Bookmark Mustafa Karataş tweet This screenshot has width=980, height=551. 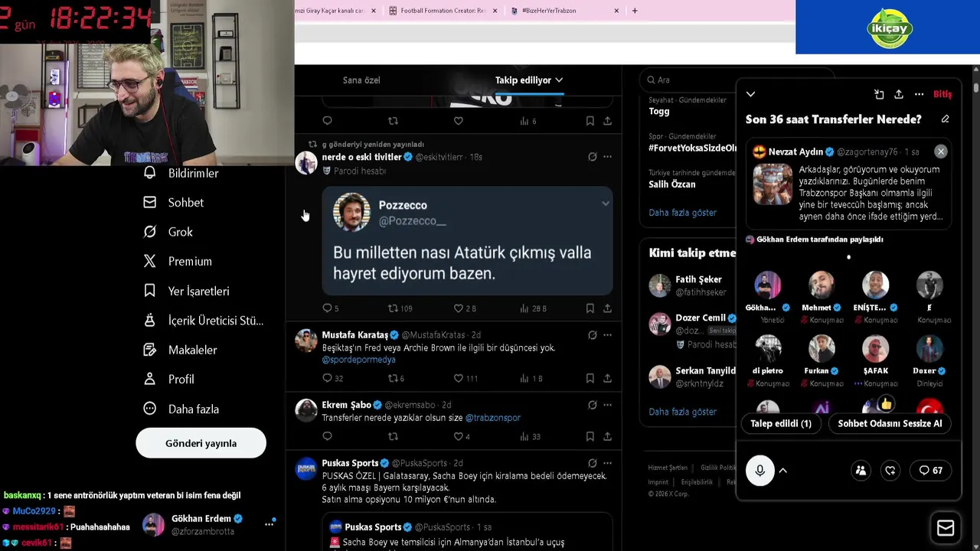click(590, 378)
